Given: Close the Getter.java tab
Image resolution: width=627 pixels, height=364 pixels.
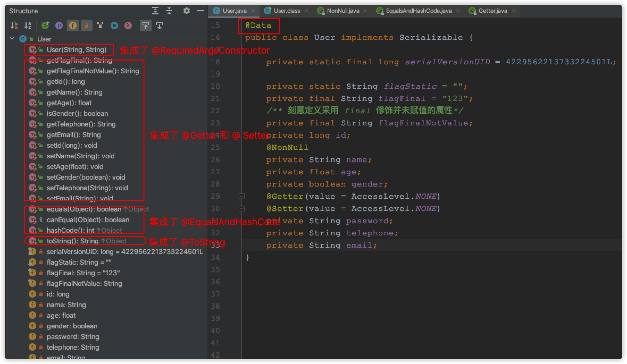Looking at the screenshot, I should pyautogui.click(x=514, y=11).
